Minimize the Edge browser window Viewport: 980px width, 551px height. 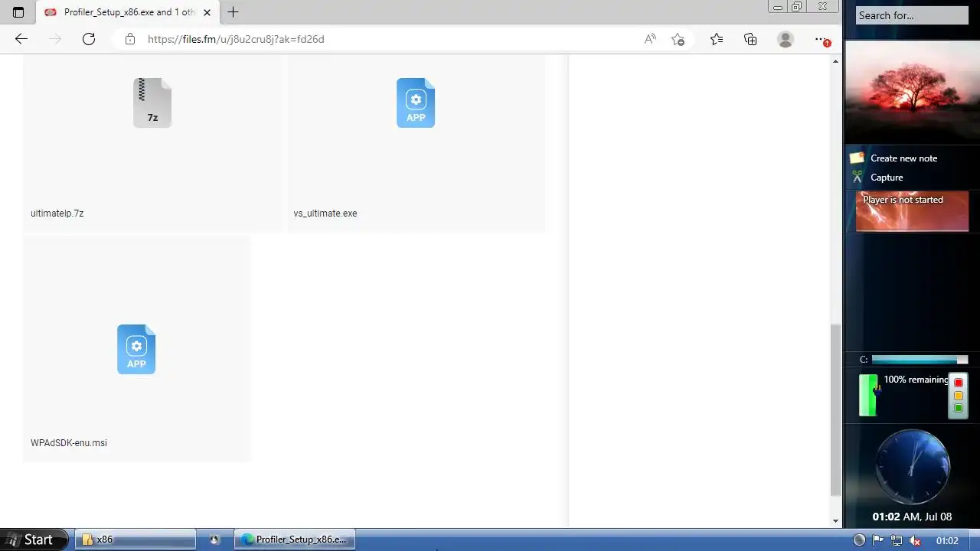[x=778, y=7]
